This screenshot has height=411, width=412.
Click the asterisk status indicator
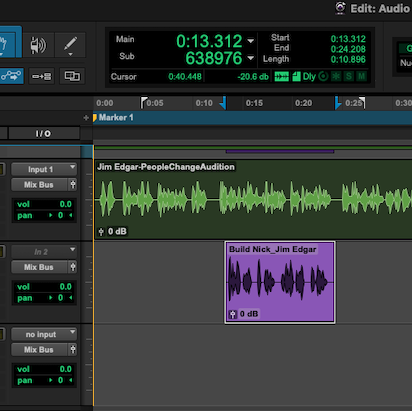pos(336,76)
